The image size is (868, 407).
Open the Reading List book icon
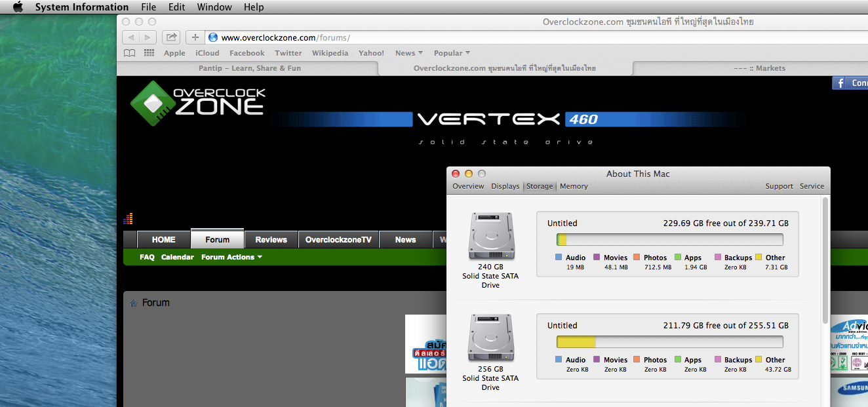pyautogui.click(x=130, y=53)
